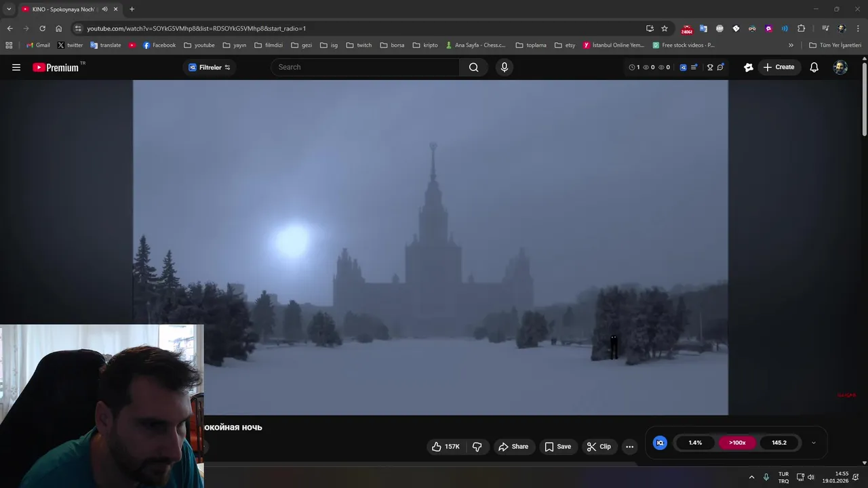Expand the kripto bookmark folder

click(x=425, y=45)
